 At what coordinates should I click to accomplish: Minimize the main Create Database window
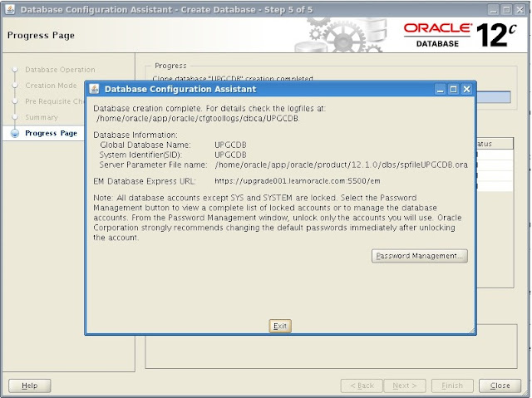coord(493,9)
